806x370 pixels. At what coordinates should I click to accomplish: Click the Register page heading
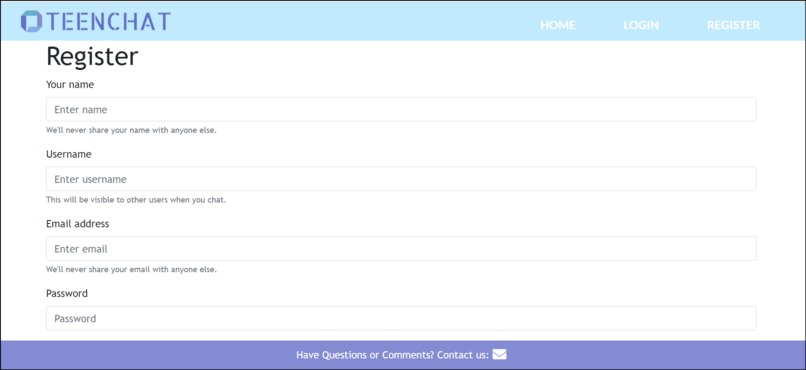(92, 57)
